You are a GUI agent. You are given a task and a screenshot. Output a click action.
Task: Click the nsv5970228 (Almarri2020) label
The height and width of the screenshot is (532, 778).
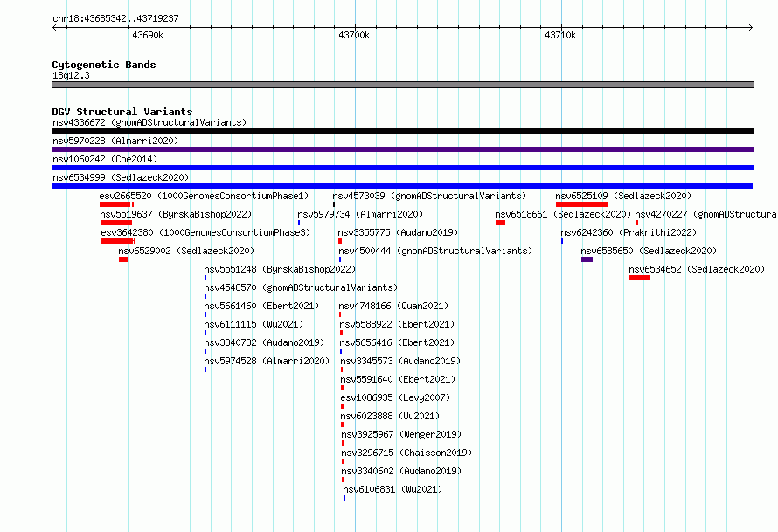tap(115, 141)
